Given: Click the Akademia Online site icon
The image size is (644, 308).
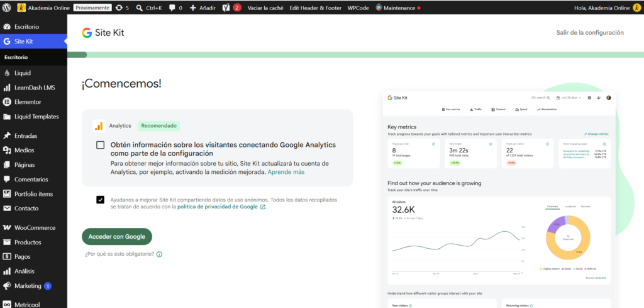Looking at the screenshot, I should click(x=21, y=8).
